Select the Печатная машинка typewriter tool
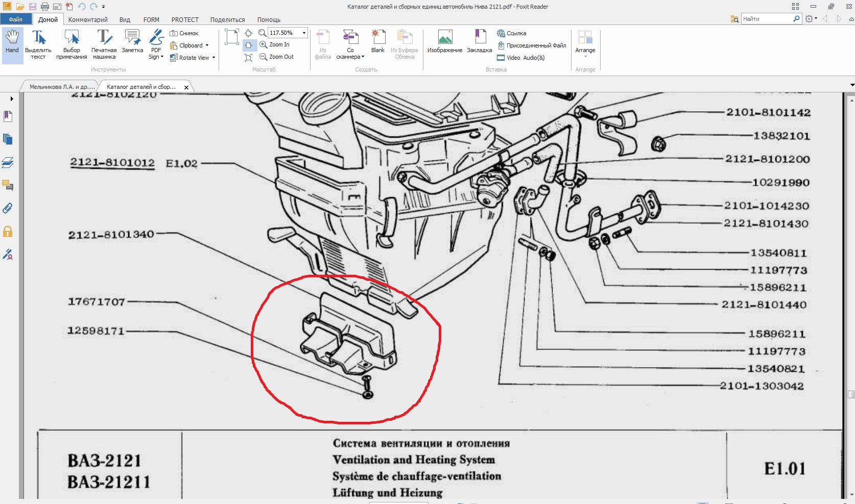 click(104, 45)
